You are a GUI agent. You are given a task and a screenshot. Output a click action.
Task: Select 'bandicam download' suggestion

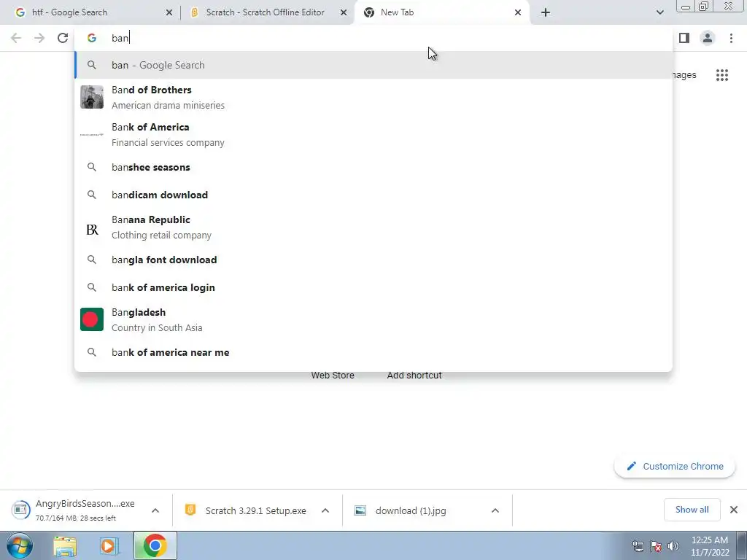pos(373,195)
